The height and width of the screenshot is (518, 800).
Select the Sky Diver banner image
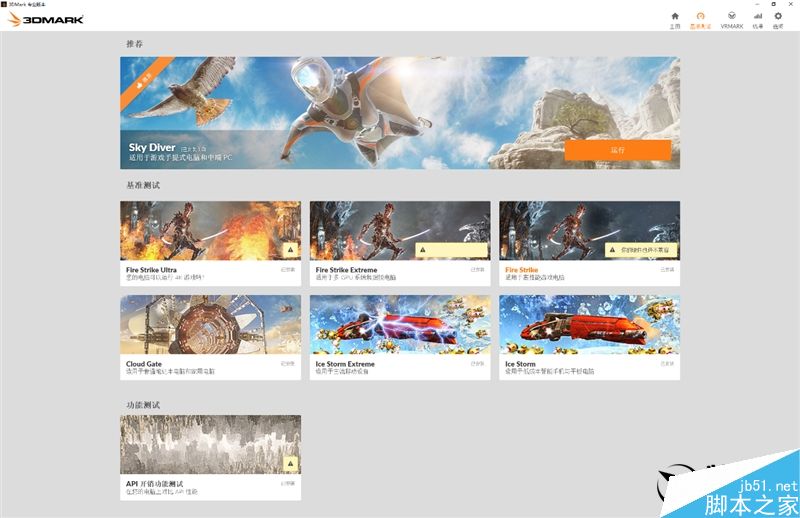(400, 113)
